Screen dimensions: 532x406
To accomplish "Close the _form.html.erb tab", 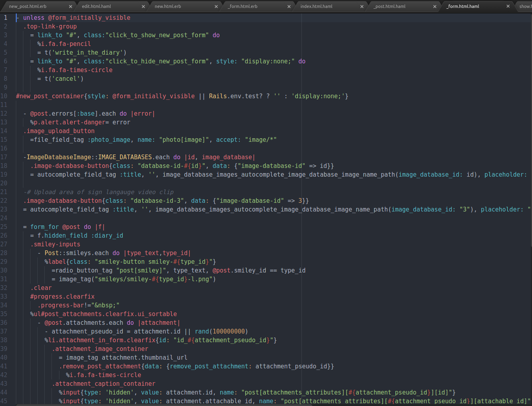I will (289, 6).
